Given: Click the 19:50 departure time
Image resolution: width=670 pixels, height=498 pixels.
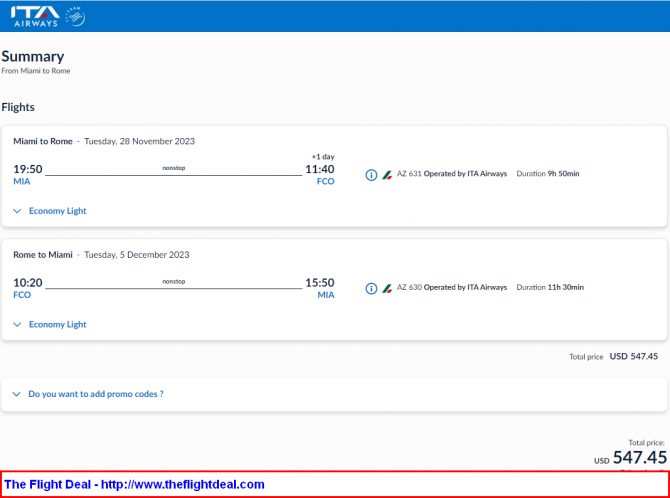Looking at the screenshot, I should (28, 169).
